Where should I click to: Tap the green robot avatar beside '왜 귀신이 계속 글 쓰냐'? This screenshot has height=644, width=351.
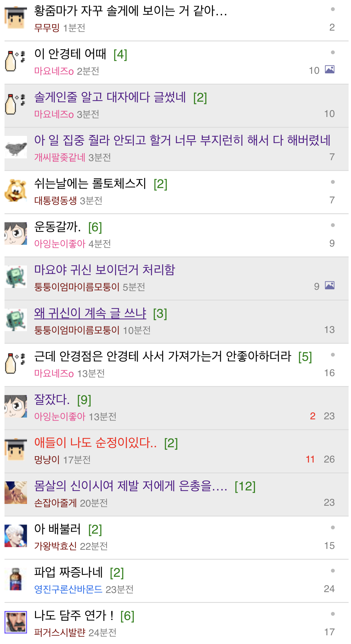click(16, 320)
